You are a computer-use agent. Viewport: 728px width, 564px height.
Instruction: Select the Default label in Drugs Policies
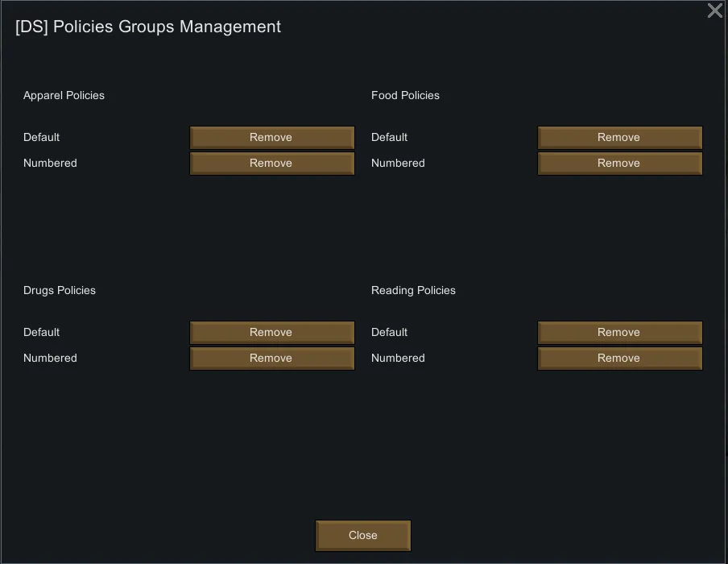[41, 332]
